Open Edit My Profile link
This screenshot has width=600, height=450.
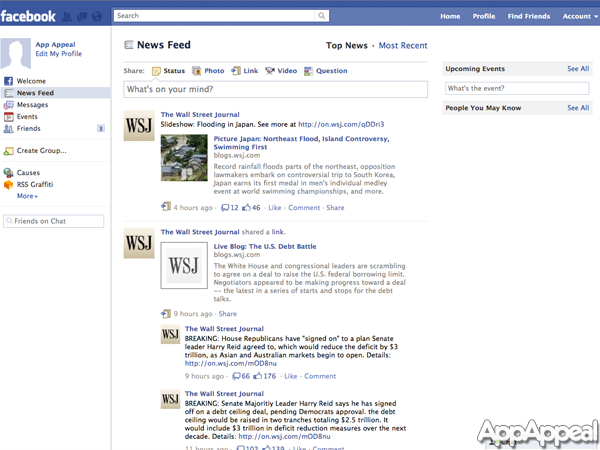click(59, 54)
